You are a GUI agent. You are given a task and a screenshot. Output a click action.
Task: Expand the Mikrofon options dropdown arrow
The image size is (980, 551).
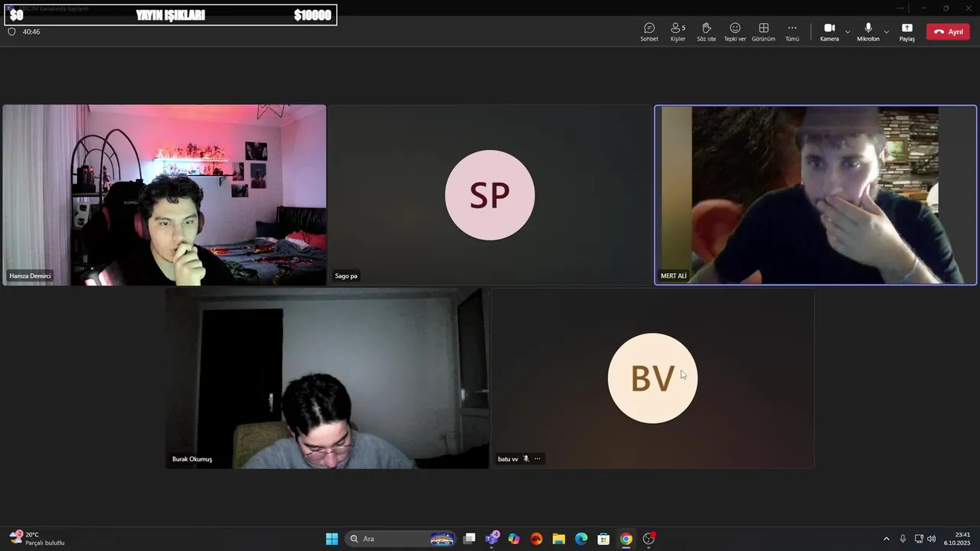[887, 32]
